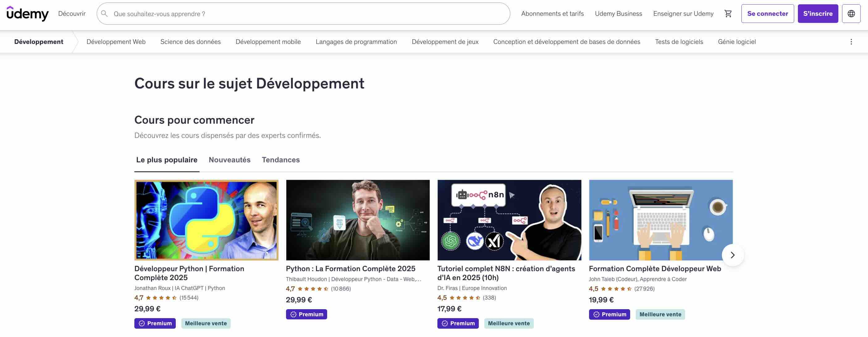
Task: Click the carousel next arrow
Action: (732, 255)
